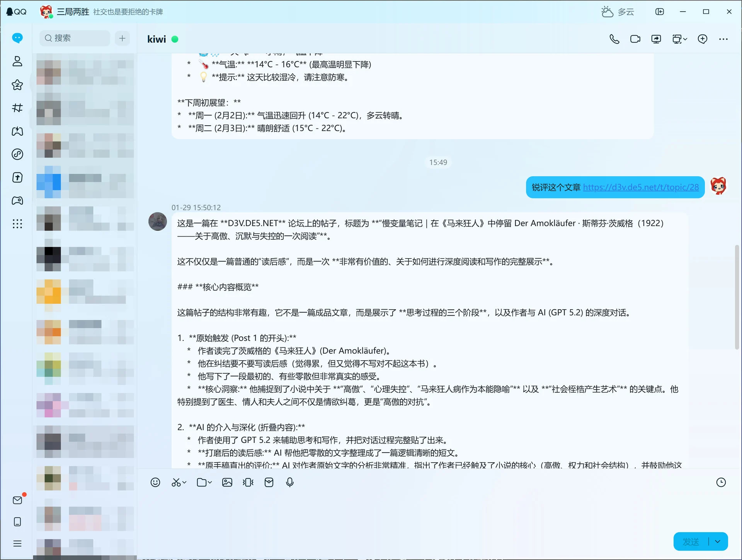
Task: Start a video call with kiwi
Action: pos(635,39)
